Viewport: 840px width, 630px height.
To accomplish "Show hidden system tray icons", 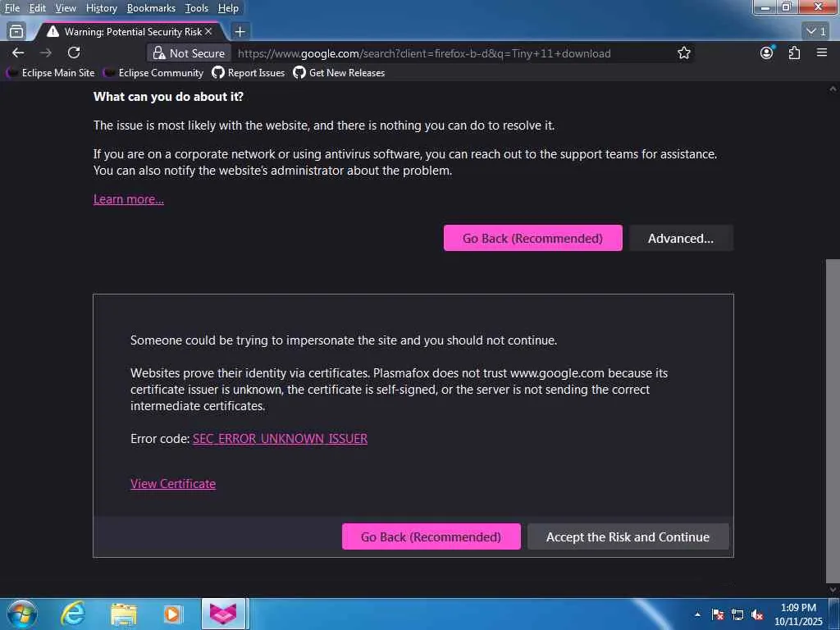I will click(697, 614).
